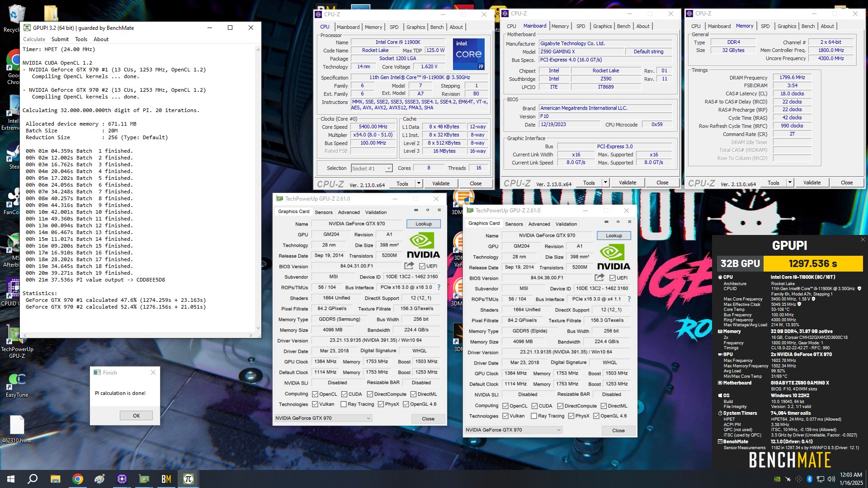The height and width of the screenshot is (488, 868).
Task: Click Lookup in the Elpida-memory GPU-Z window
Action: (614, 235)
